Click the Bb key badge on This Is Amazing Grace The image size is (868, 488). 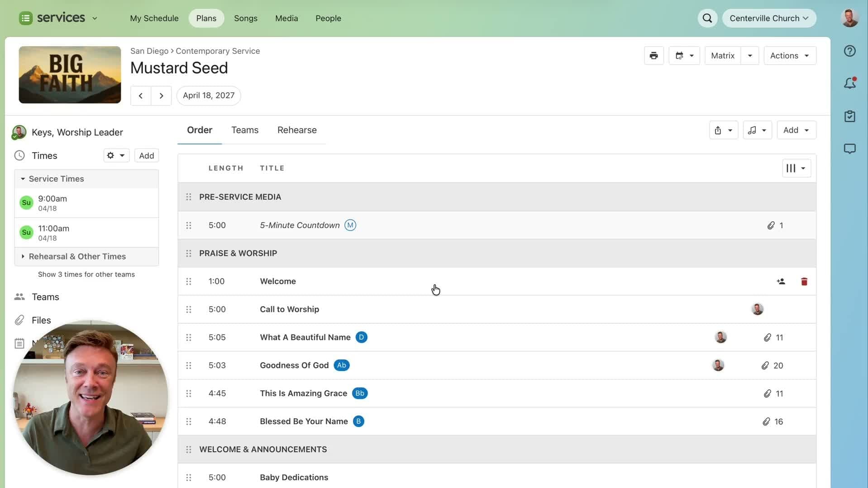(360, 393)
